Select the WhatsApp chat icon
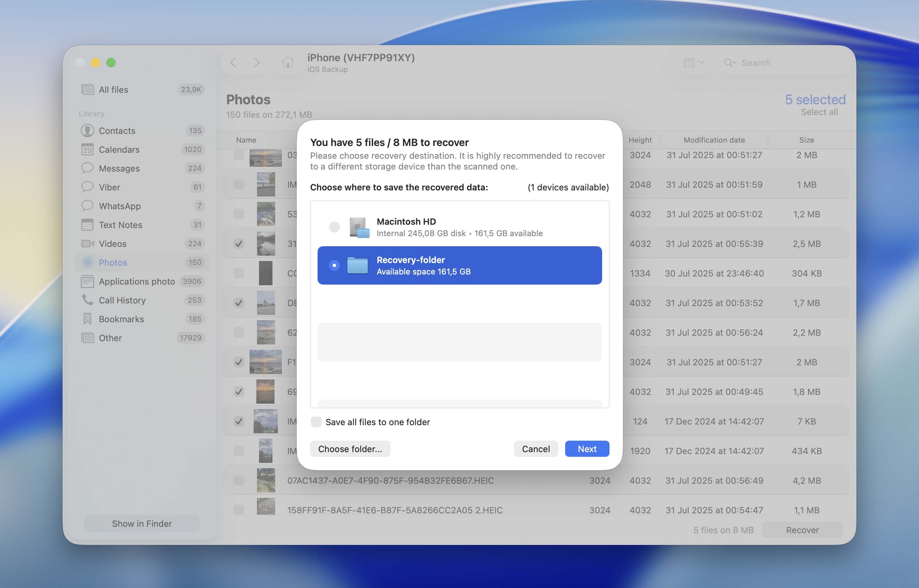Image resolution: width=919 pixels, height=588 pixels. pos(87,206)
